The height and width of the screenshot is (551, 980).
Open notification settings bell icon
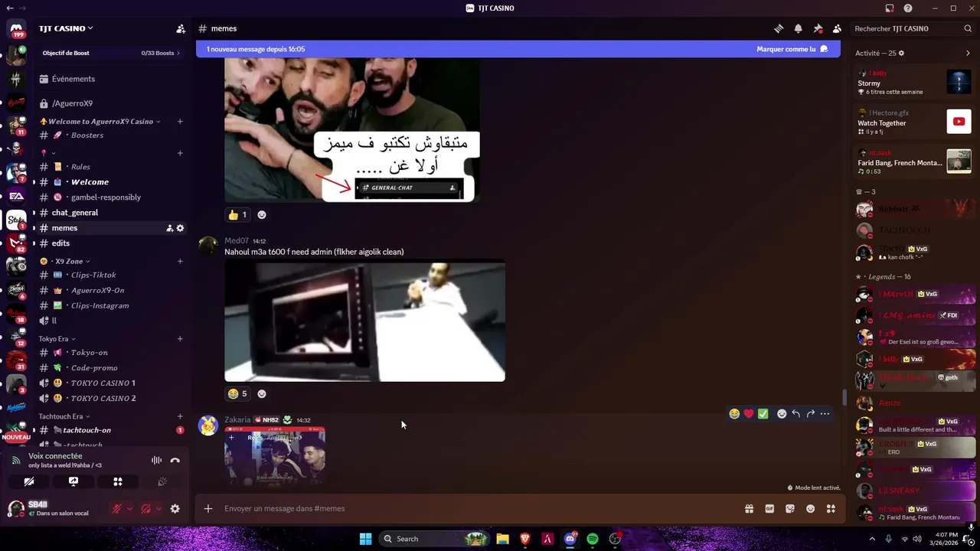coord(798,28)
